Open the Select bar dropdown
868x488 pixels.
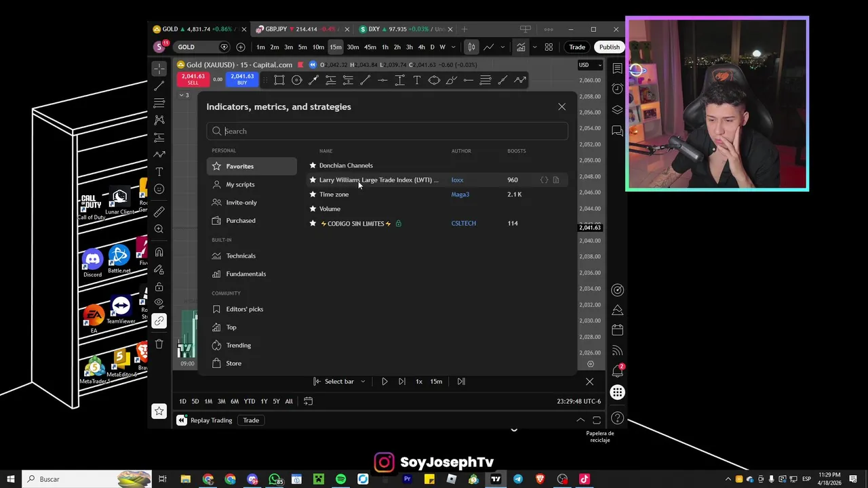pyautogui.click(x=340, y=382)
